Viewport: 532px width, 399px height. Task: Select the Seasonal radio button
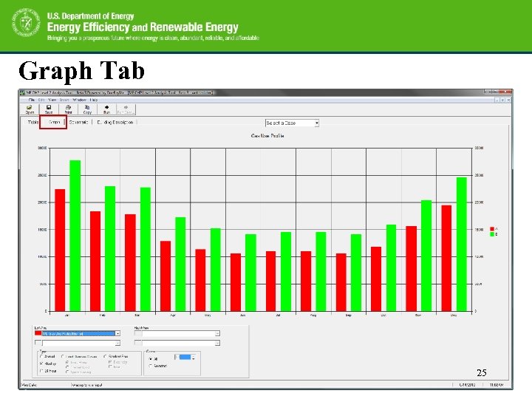[x=150, y=366]
